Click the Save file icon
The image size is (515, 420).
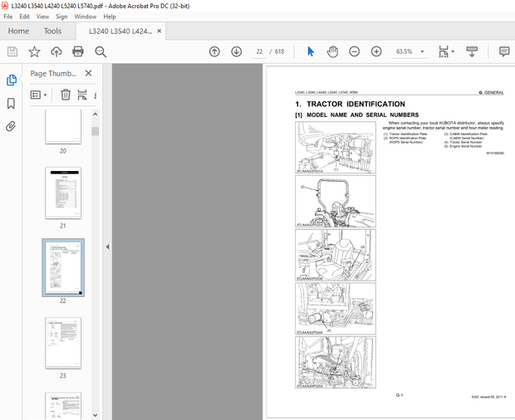click(12, 51)
